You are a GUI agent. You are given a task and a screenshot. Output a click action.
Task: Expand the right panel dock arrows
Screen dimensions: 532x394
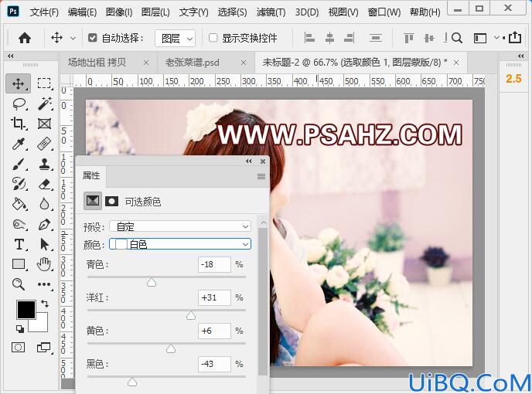click(521, 56)
